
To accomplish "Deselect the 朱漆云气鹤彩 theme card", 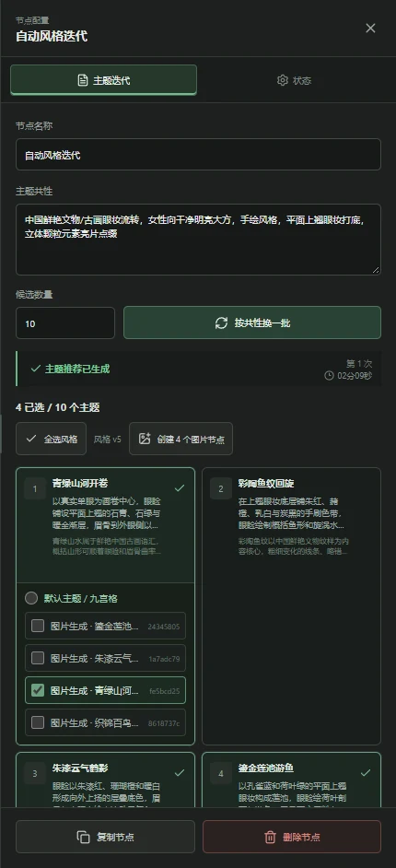I will coord(105,780).
